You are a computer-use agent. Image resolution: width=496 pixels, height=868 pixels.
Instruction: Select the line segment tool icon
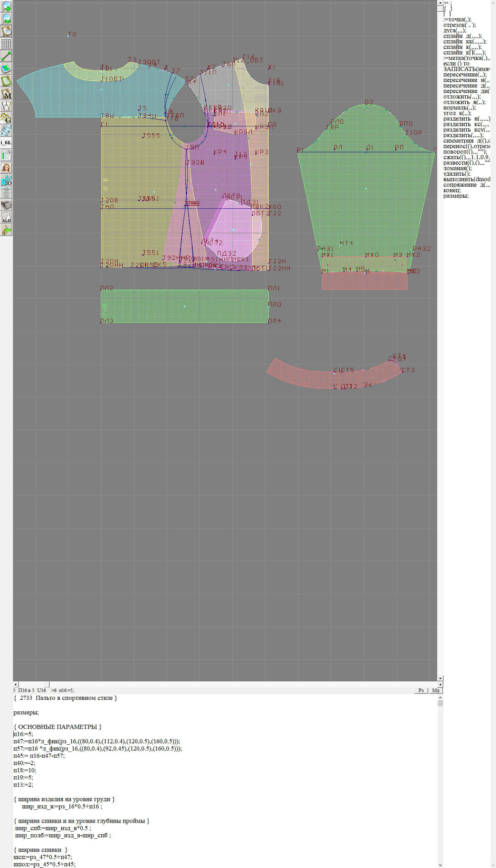6,56
